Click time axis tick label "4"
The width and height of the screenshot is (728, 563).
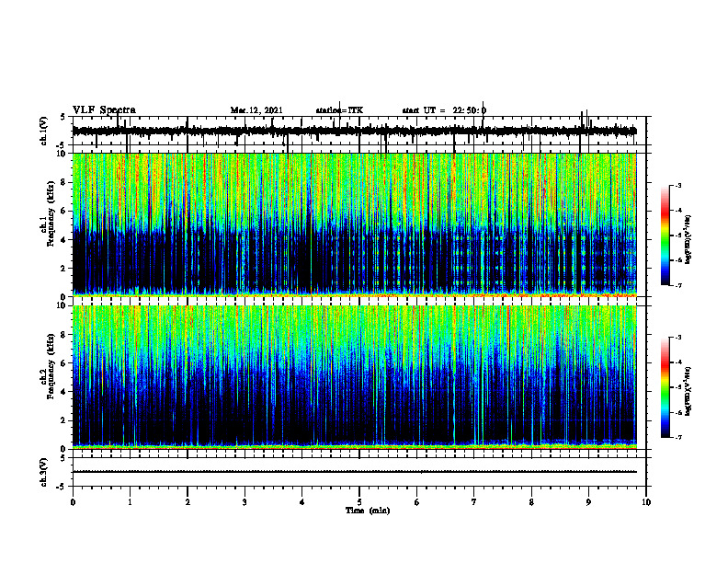tap(302, 502)
